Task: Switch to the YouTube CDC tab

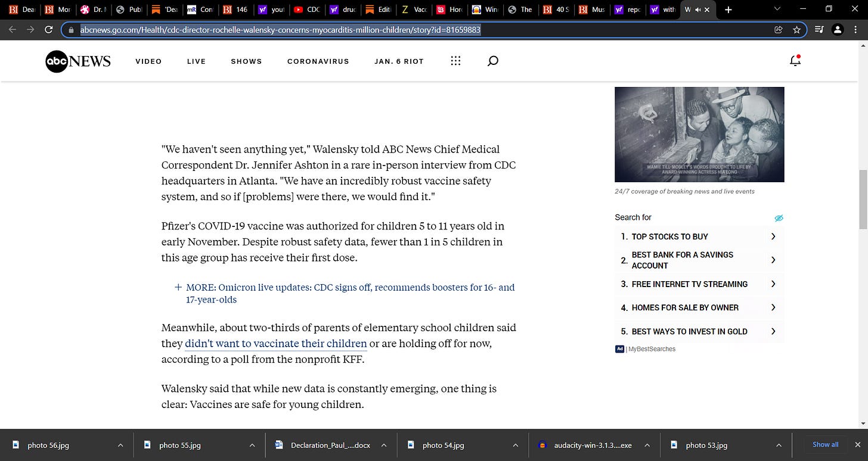Action: coord(307,10)
